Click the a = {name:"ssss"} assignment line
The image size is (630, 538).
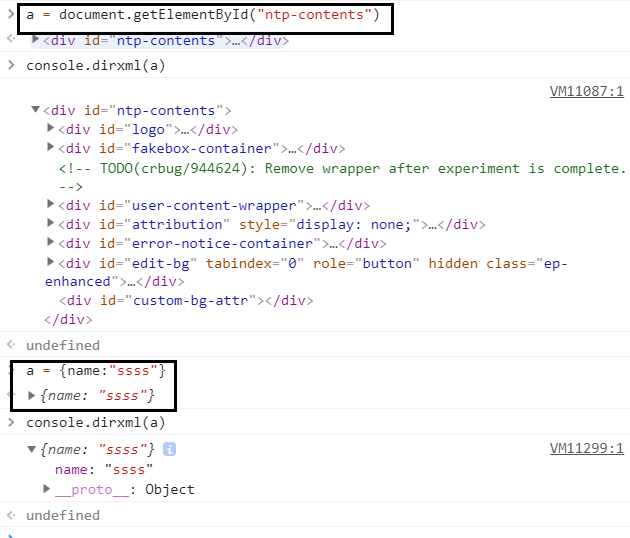click(96, 370)
